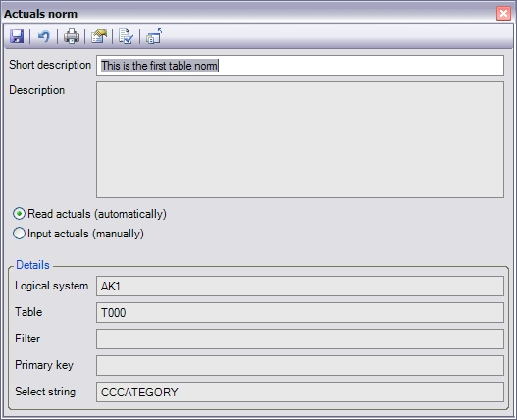Image resolution: width=517 pixels, height=420 pixels.
Task: Click the Select string label text
Action: point(45,392)
